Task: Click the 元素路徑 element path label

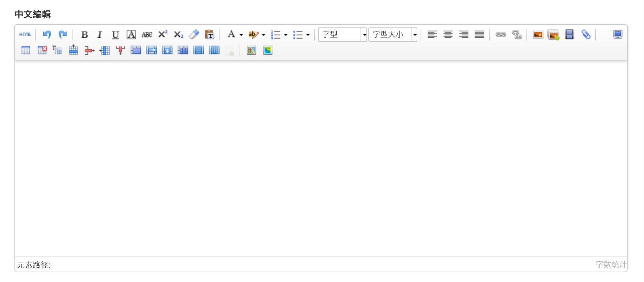Action: [x=34, y=265]
